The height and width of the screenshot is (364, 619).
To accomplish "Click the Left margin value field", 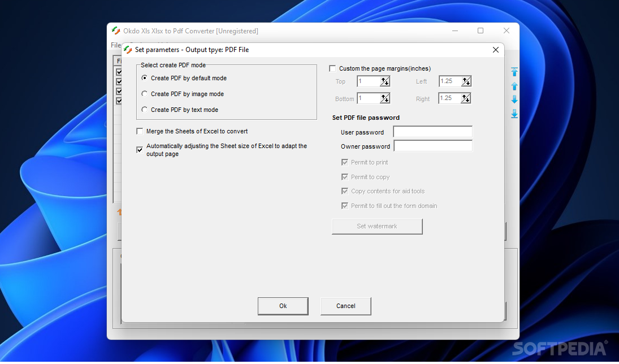I will pos(450,81).
